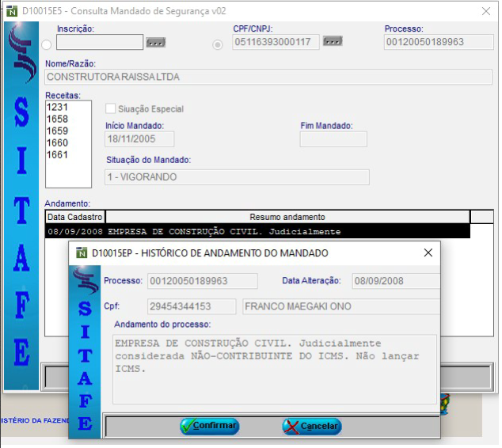The image size is (502, 448).
Task: Click the N icon in the Histórico dialog title
Action: [80, 253]
